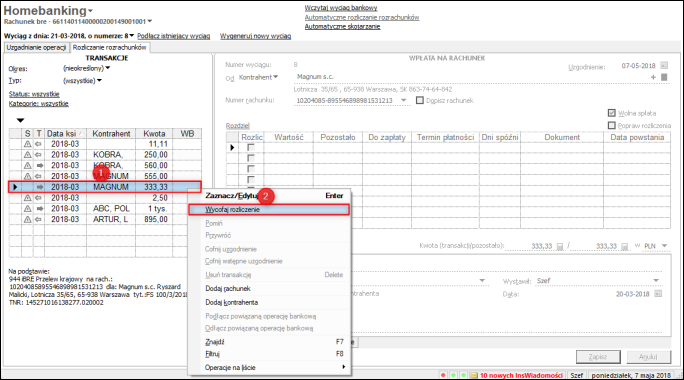Click Wczytaj wyciąg bankowy link
684x380 pixels.
(341, 8)
